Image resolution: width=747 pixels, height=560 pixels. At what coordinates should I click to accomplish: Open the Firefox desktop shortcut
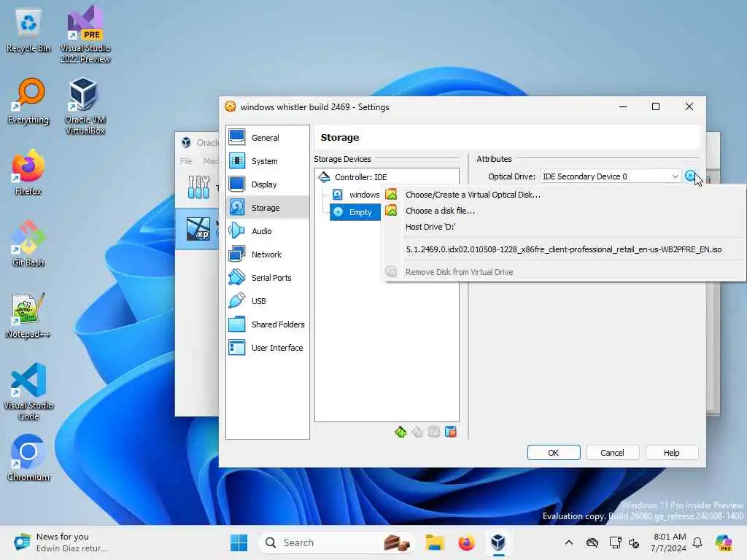click(x=28, y=173)
